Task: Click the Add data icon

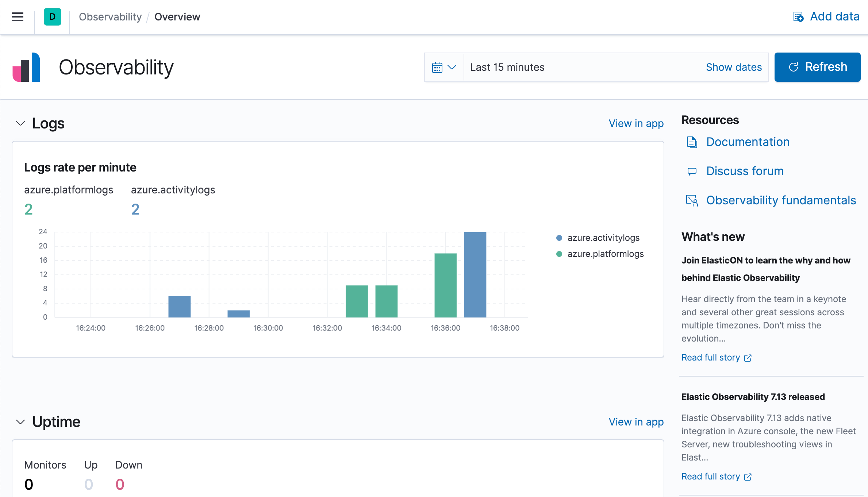Action: click(798, 17)
